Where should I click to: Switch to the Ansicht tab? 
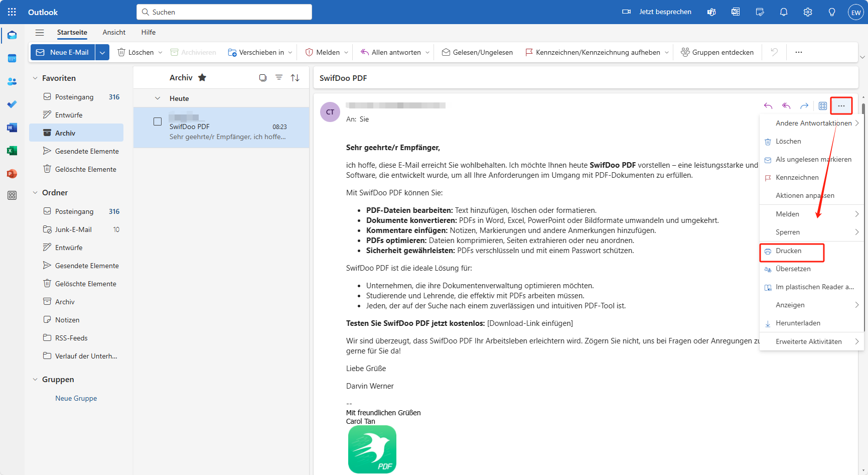[114, 32]
